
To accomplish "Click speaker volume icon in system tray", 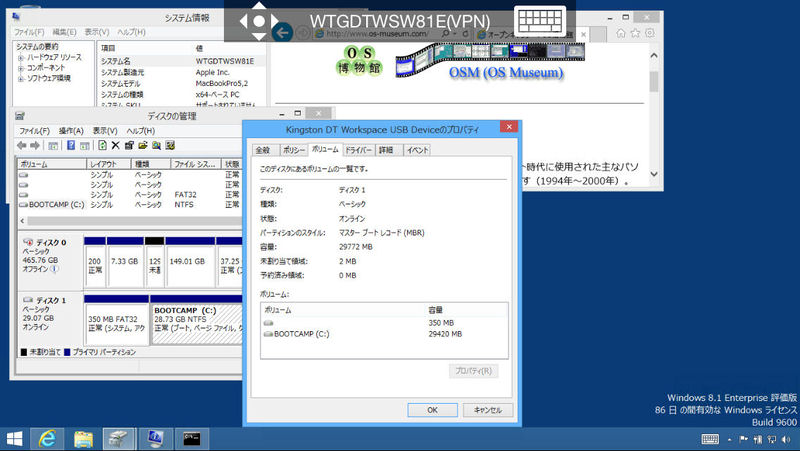I will (x=786, y=439).
